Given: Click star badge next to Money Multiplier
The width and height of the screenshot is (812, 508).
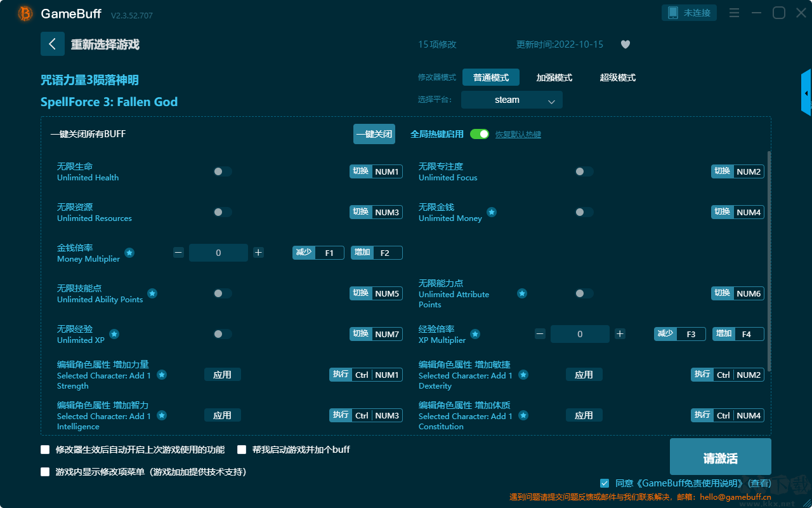Looking at the screenshot, I should coord(129,253).
